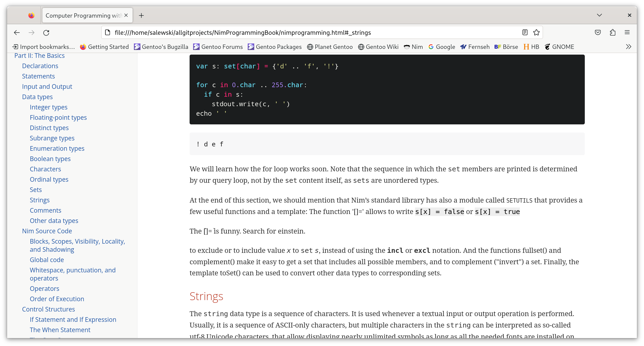
Task: Open the extensions puzzle icon
Action: point(612,33)
